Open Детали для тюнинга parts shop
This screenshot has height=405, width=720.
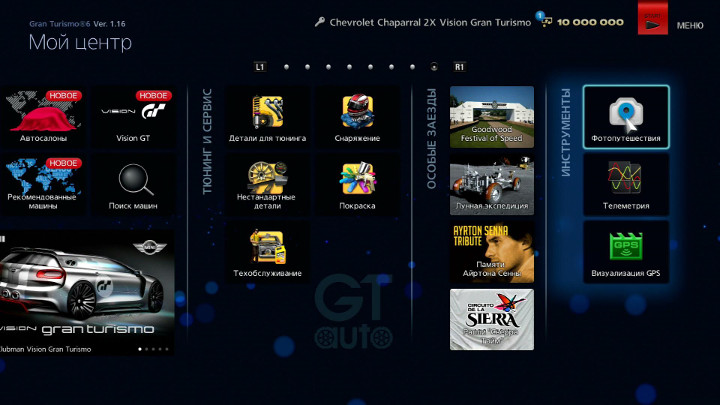click(267, 116)
